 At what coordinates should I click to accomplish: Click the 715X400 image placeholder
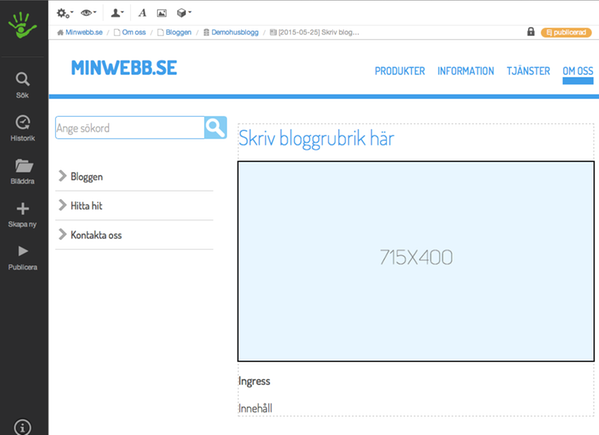click(416, 261)
